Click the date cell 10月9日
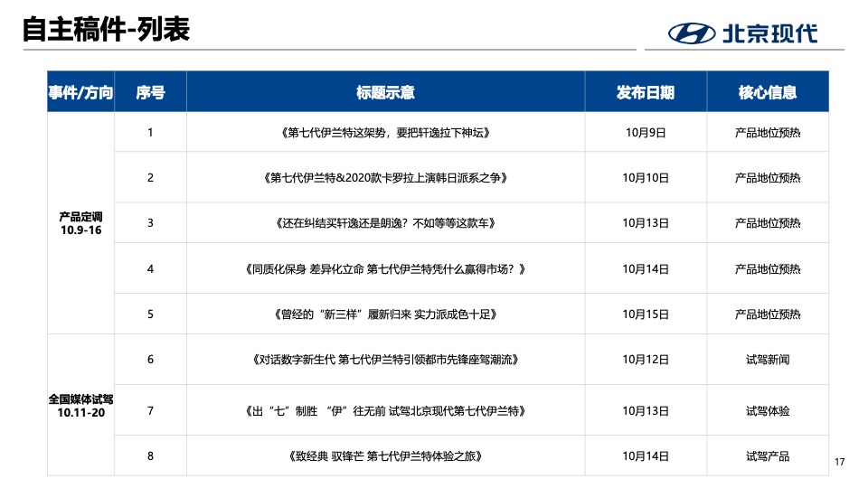The image size is (868, 488). (x=646, y=132)
